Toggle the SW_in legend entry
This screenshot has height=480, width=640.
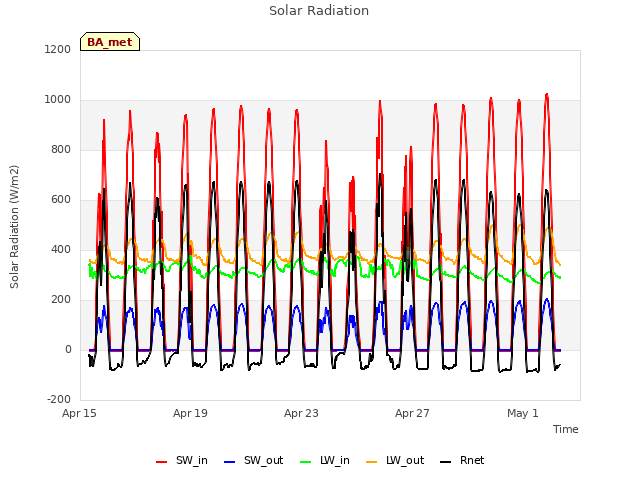182,461
